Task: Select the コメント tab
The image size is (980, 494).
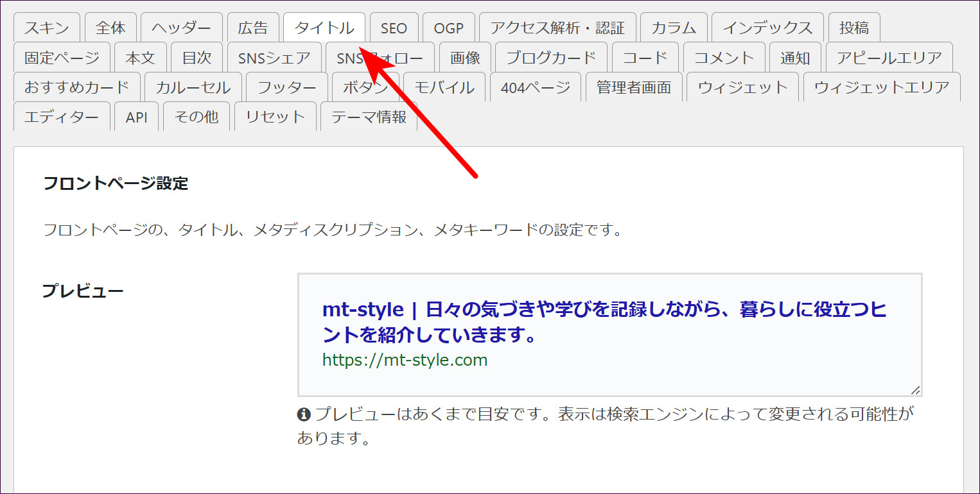Action: [724, 58]
